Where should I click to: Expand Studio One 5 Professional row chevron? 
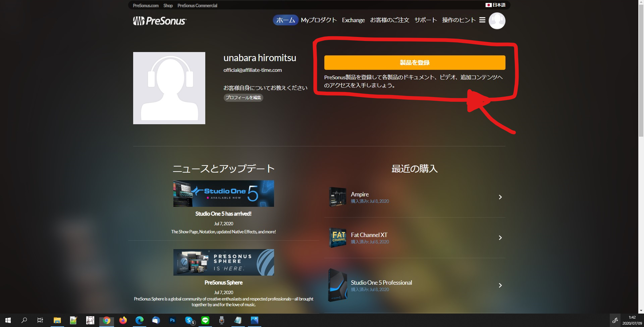tap(500, 285)
